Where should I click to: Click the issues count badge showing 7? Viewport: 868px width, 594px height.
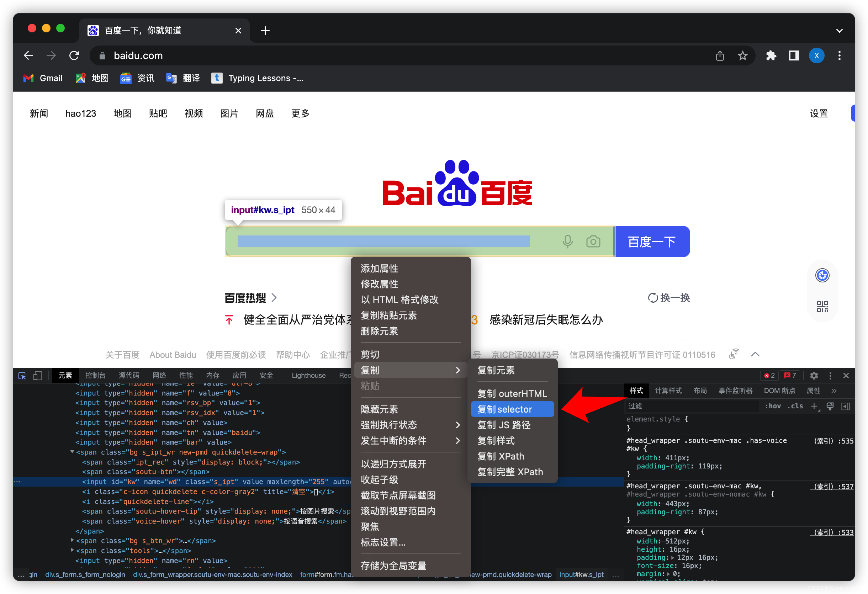click(x=790, y=376)
